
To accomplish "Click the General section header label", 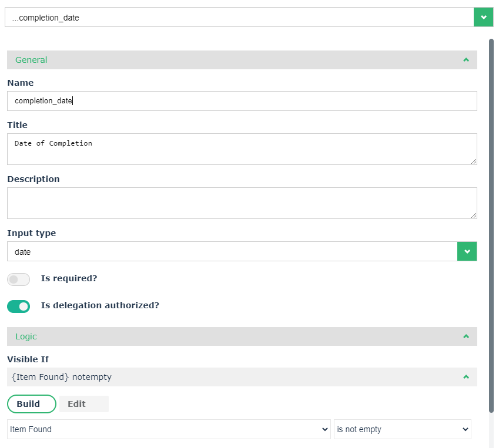I will click(31, 60).
